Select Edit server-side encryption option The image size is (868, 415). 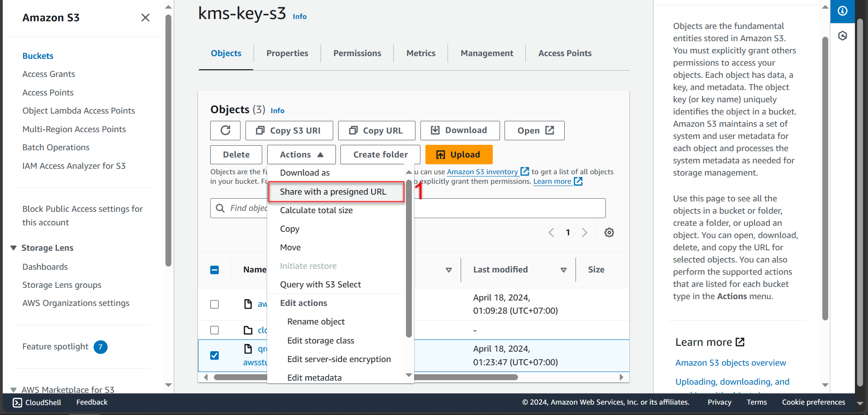tap(339, 359)
